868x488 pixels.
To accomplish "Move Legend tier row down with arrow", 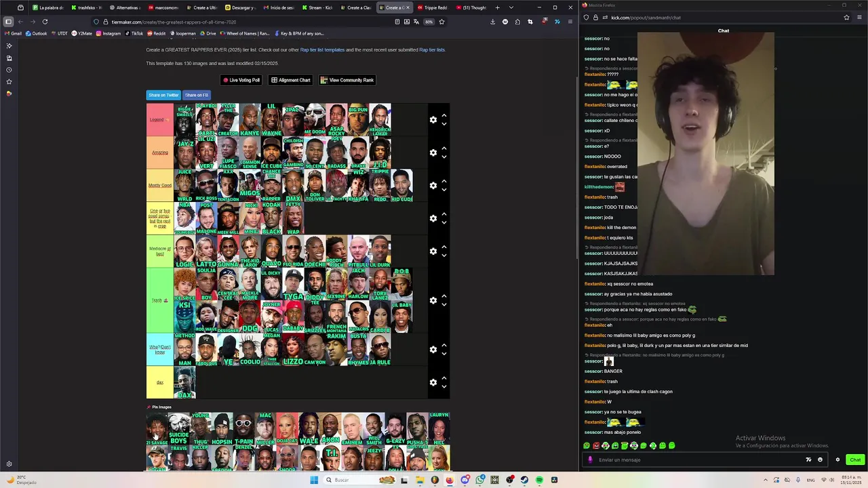I will click(x=444, y=124).
